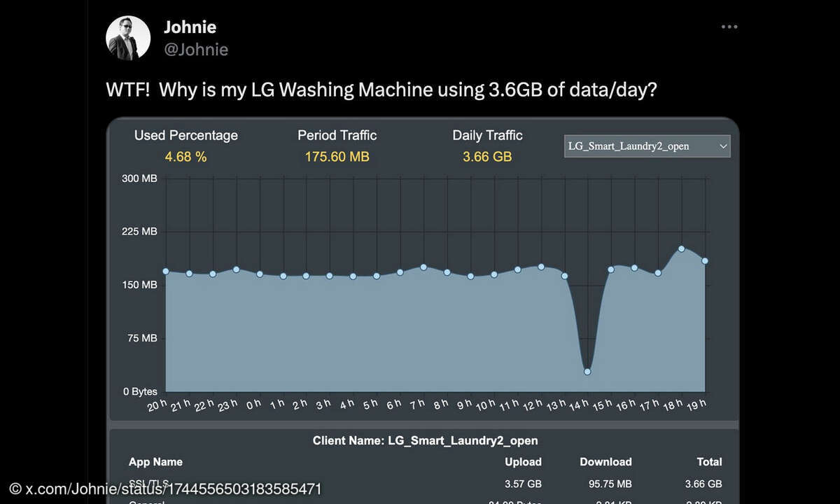The image size is (840, 504).
Task: Click the Upload column header
Action: click(x=524, y=462)
